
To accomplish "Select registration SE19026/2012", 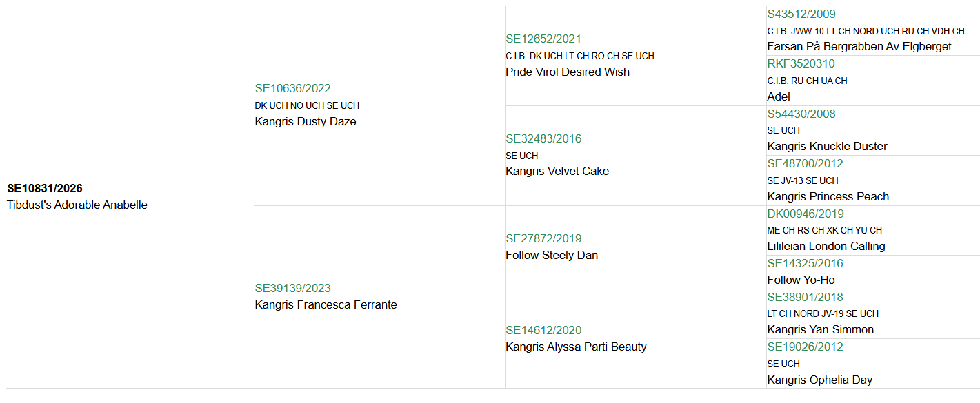I will pyautogui.click(x=805, y=347).
